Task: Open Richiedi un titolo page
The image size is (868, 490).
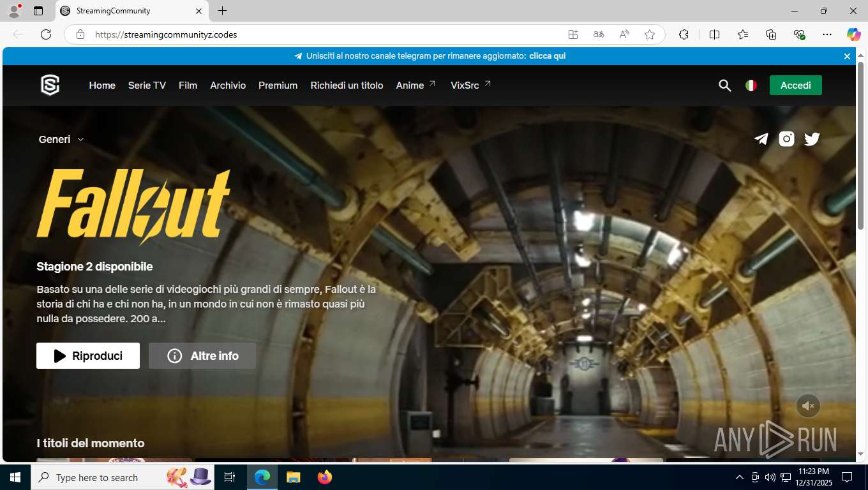Action: 347,85
